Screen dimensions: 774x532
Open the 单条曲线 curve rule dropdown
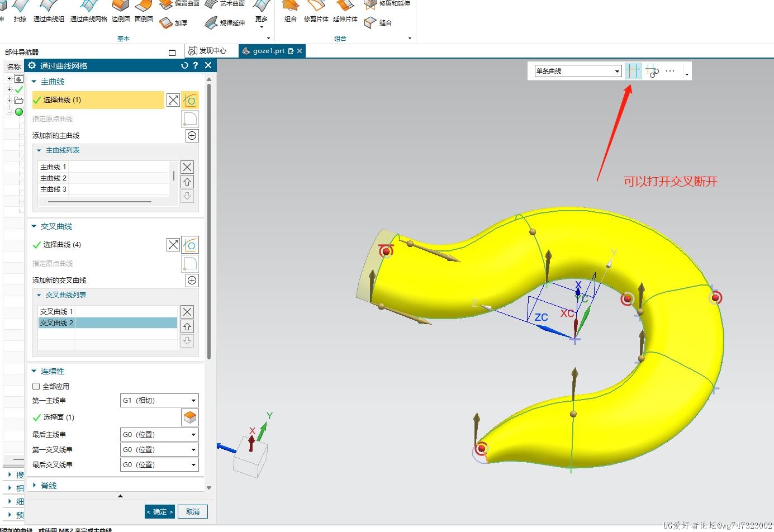[578, 71]
